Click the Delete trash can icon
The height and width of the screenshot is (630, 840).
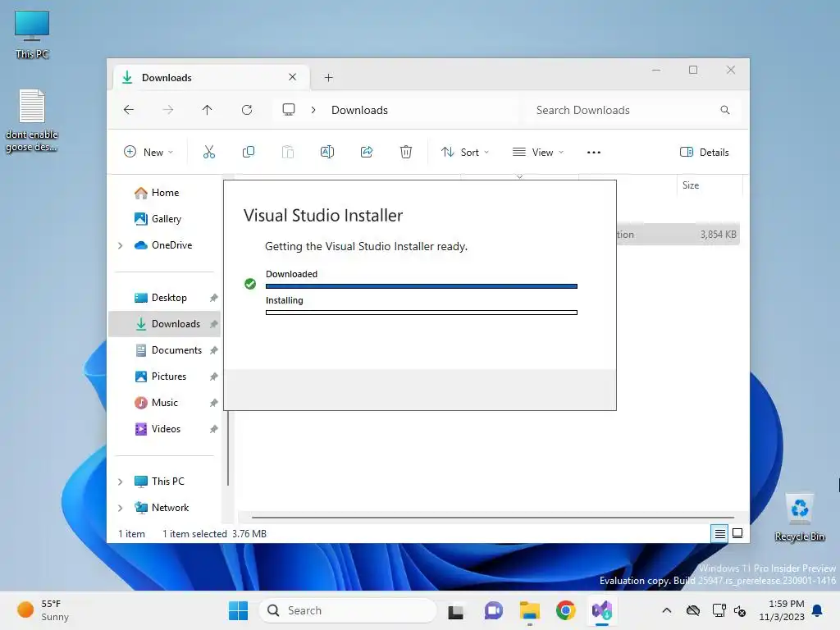406,152
